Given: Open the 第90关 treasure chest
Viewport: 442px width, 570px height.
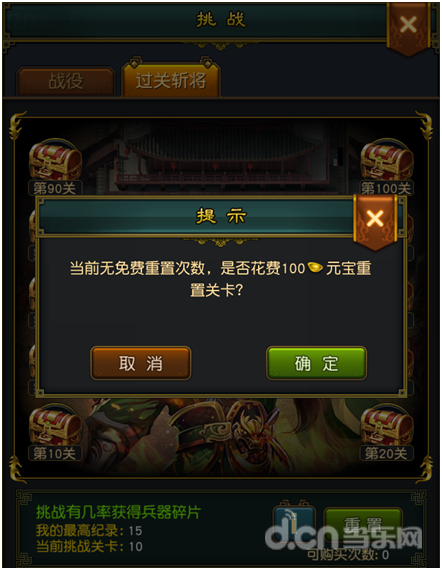Looking at the screenshot, I should (x=55, y=160).
